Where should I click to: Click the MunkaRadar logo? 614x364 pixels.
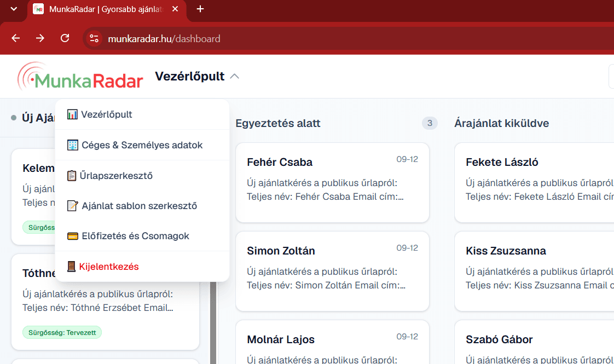[80, 77]
